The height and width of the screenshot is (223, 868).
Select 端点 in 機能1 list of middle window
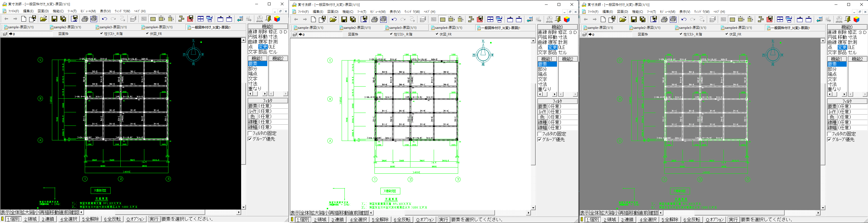[542, 74]
